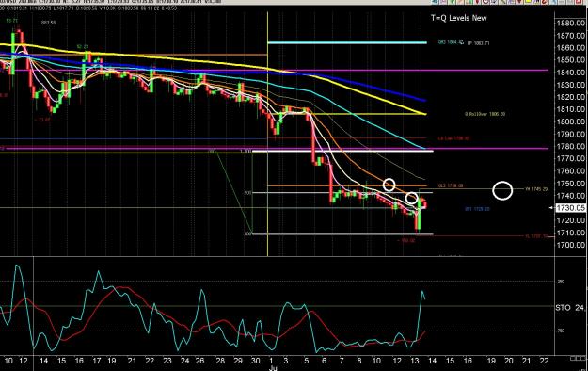
Task: Click the 'Jul' month label on time axis
Action: pyautogui.click(x=273, y=368)
